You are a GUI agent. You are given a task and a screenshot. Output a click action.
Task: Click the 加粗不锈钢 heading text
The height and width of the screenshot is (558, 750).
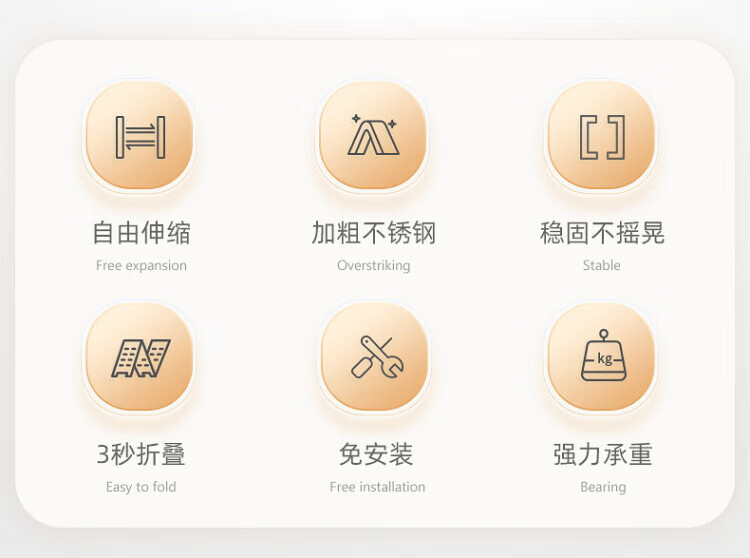(x=374, y=233)
